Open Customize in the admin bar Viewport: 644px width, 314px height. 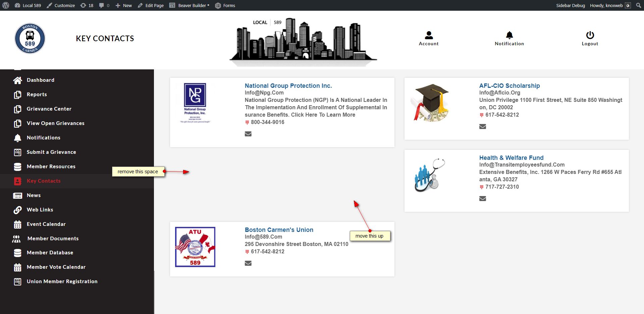[x=61, y=5]
